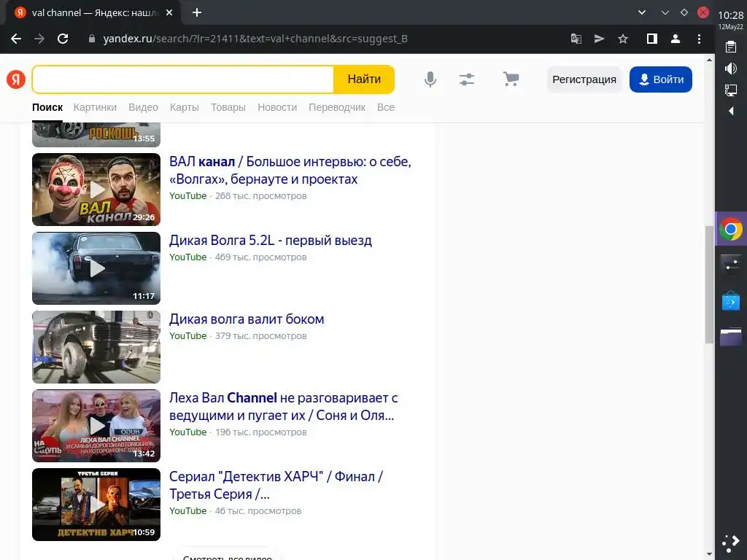The image size is (747, 560).
Task: Open Дикая волга валит боком link
Action: coord(247,319)
